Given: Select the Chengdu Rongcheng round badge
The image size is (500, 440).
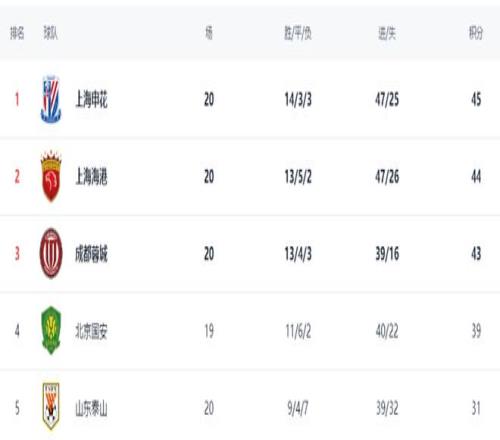Looking at the screenshot, I should click(x=51, y=253).
